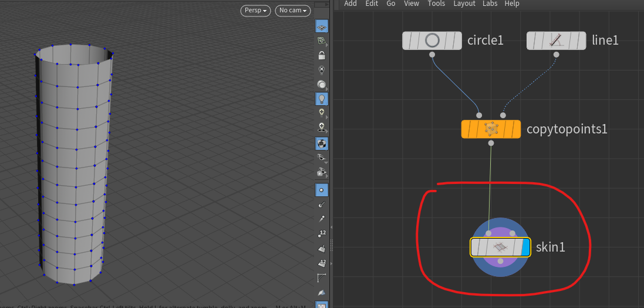Open the No cam camera dropdown
The width and height of the screenshot is (644, 308).
[293, 10]
